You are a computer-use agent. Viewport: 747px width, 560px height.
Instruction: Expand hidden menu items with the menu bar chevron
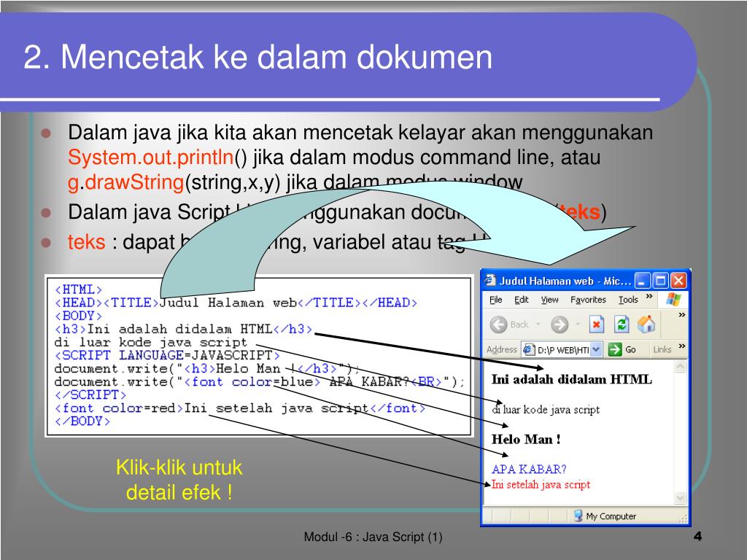(649, 297)
